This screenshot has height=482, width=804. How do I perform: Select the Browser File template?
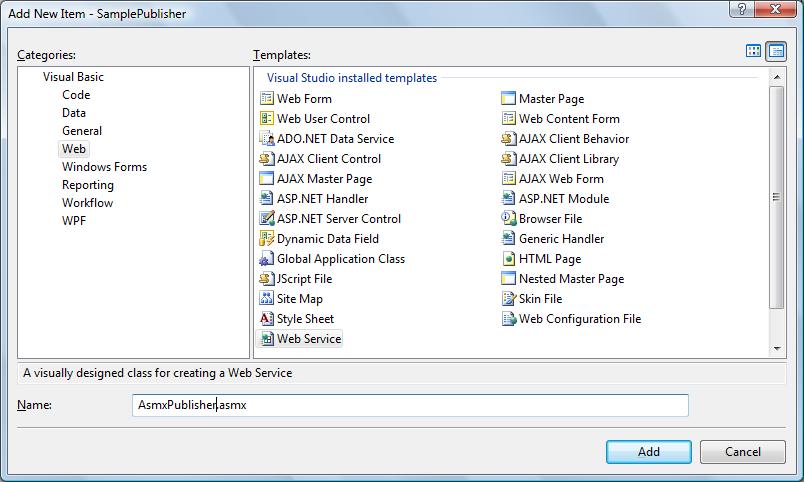(550, 219)
